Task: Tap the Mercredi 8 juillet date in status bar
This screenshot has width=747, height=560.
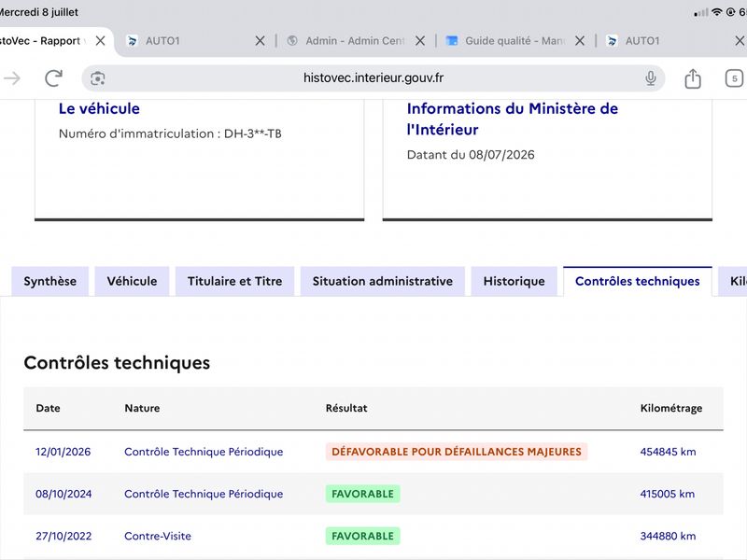Action: tap(39, 12)
